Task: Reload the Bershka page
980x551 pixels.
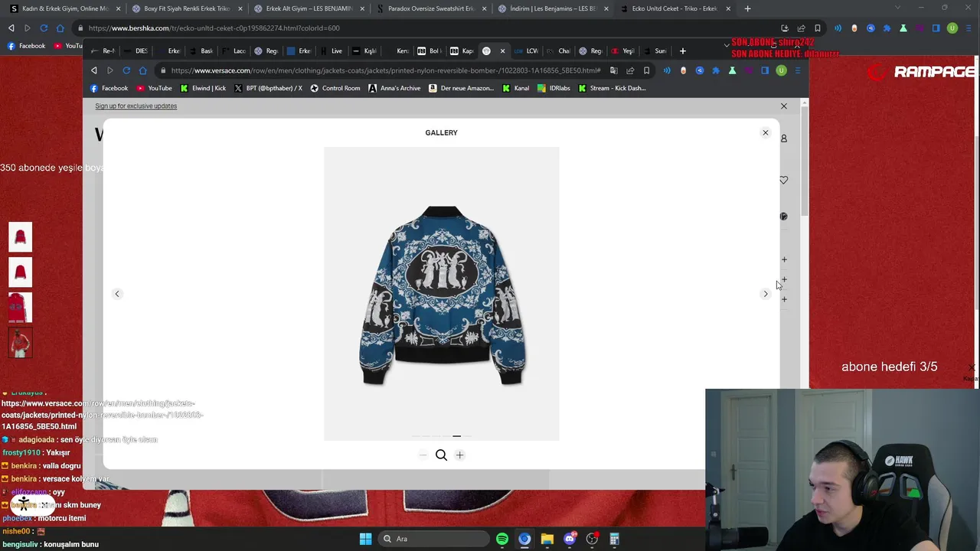Action: pos(44,28)
